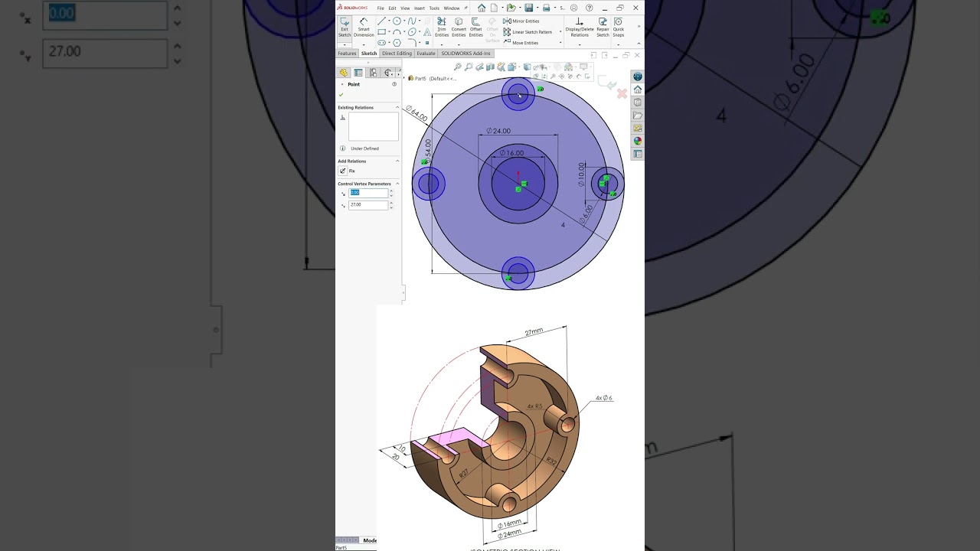Screen dimensions: 980x551
Task: Collapse the Existing Relations section
Action: pyautogui.click(x=397, y=107)
